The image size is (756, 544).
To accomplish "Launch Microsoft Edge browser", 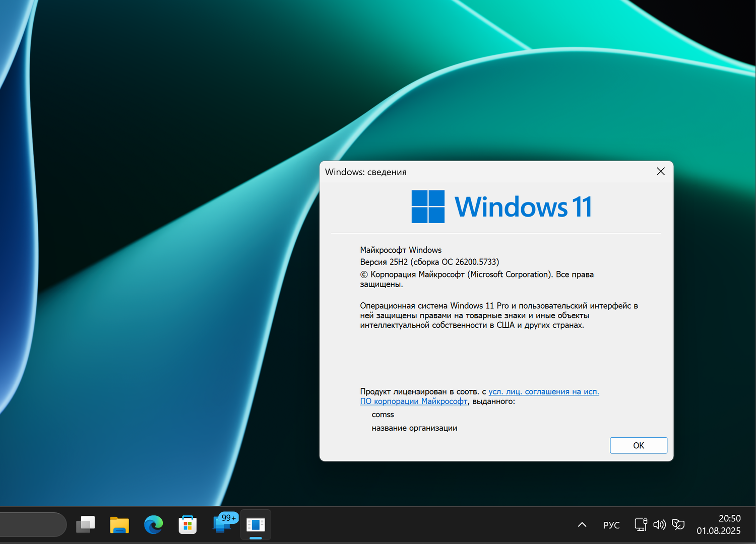I will click(153, 524).
